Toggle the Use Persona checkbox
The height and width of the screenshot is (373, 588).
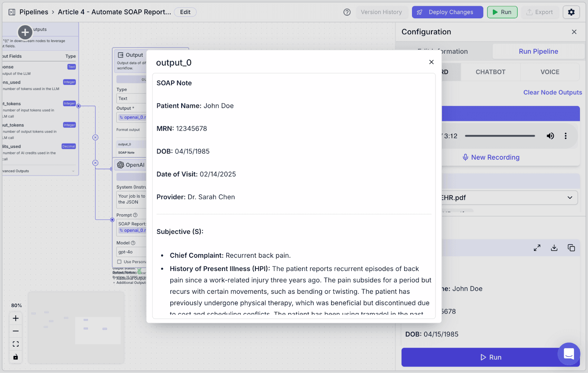(119, 262)
